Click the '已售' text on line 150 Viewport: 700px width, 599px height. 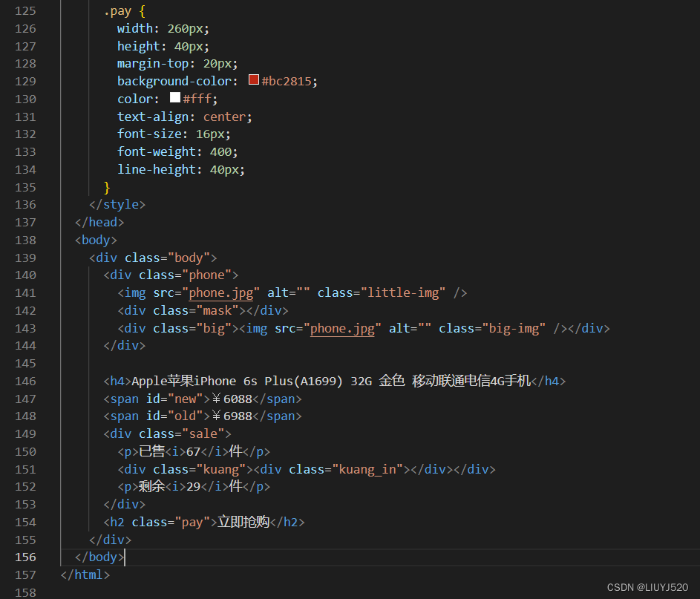tap(151, 451)
